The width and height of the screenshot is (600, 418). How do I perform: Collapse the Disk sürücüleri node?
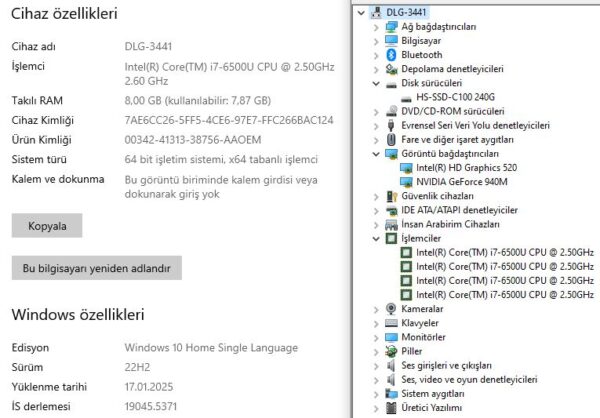pyautogui.click(x=376, y=83)
